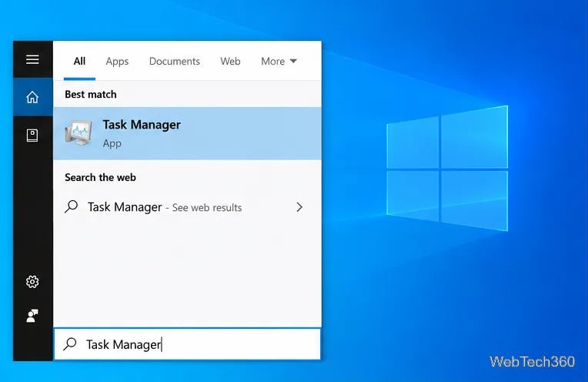588x382 pixels.
Task: Switch to the All tab
Action: tap(79, 61)
